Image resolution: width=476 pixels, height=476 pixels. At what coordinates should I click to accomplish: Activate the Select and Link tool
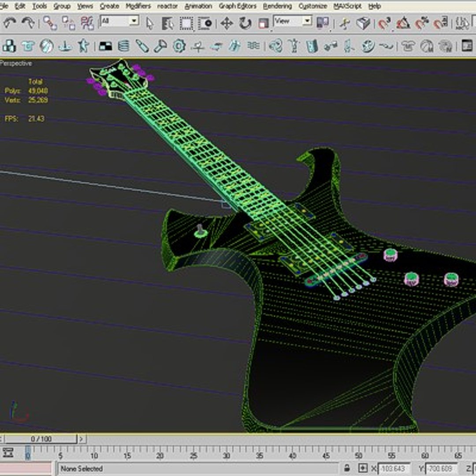[50, 23]
